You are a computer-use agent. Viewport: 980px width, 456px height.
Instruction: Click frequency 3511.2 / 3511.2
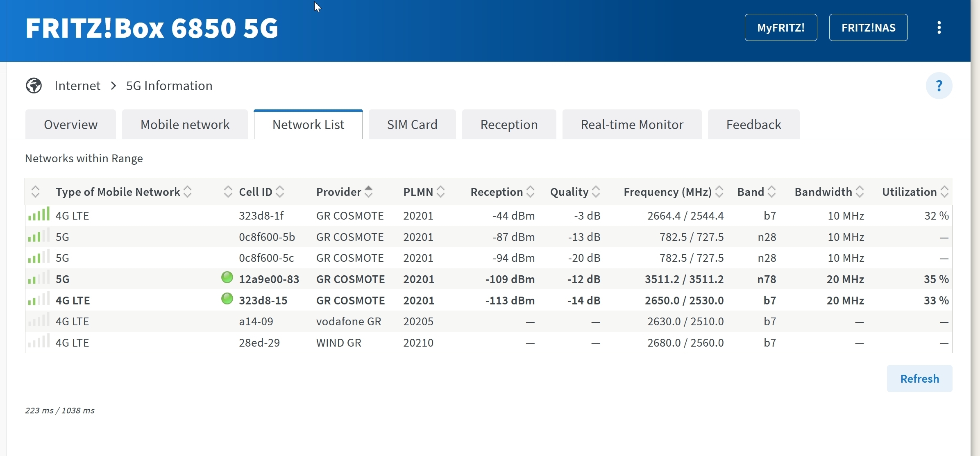(x=684, y=279)
